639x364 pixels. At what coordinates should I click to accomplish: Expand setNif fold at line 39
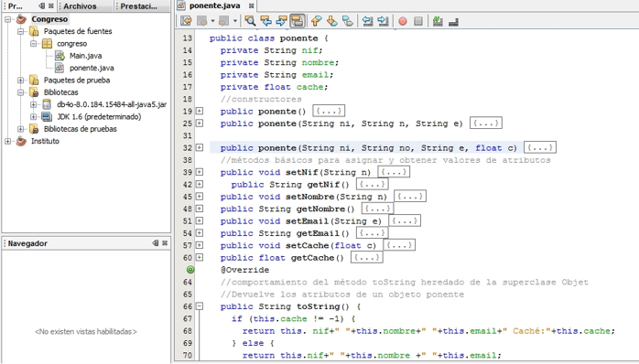[x=200, y=172]
